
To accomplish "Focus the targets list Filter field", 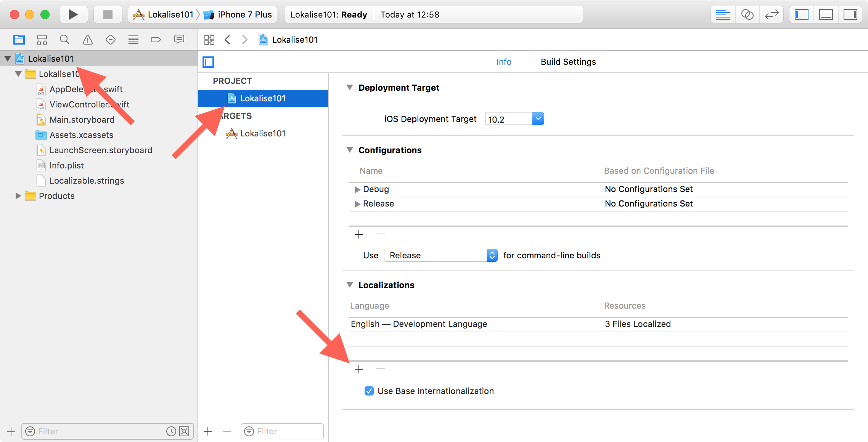I will [x=282, y=432].
